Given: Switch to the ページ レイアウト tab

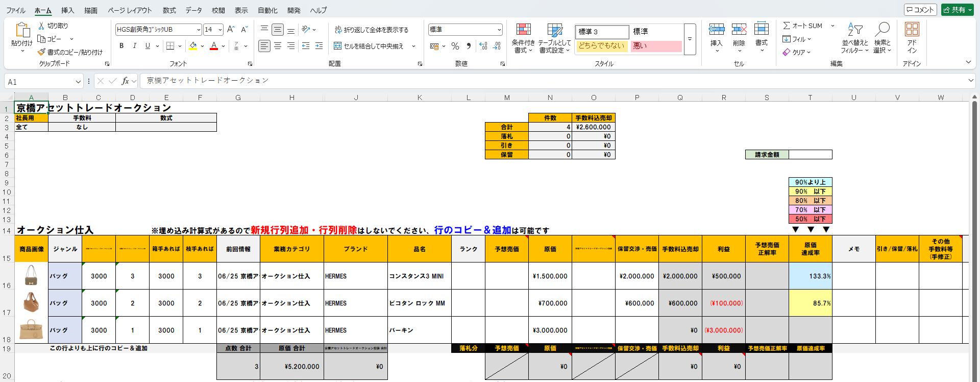Looking at the screenshot, I should point(130,10).
